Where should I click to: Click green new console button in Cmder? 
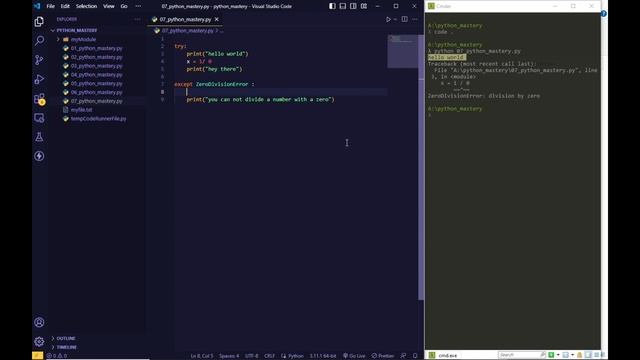(551, 355)
